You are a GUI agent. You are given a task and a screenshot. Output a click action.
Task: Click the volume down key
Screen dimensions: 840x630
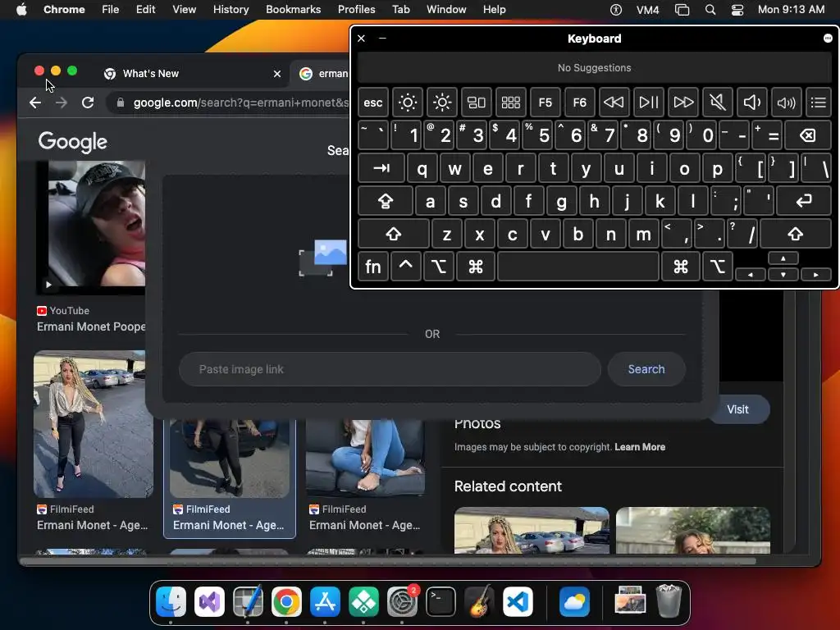point(751,103)
